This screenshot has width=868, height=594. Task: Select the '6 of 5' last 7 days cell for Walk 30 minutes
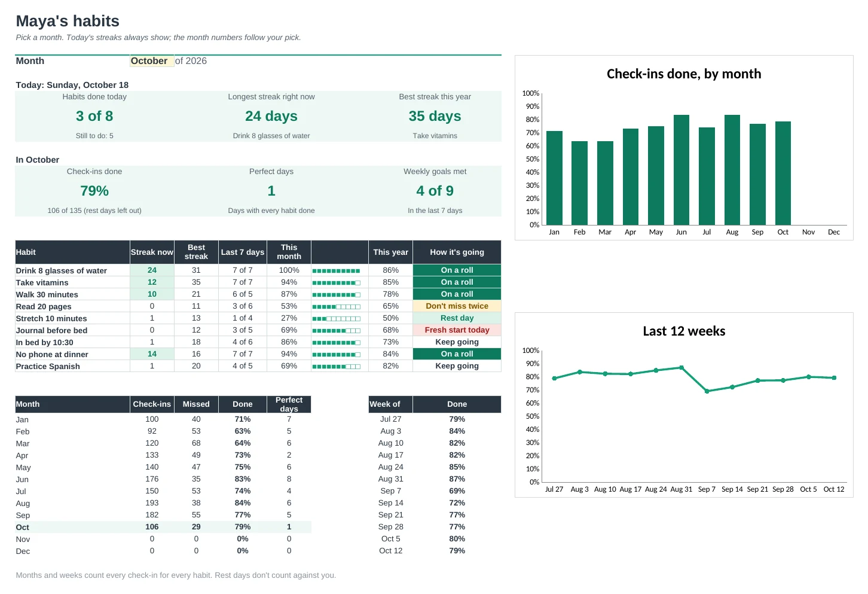[243, 294]
